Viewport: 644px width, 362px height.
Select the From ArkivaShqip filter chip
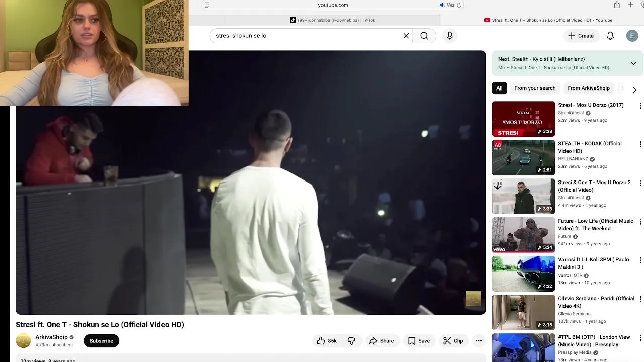588,88
